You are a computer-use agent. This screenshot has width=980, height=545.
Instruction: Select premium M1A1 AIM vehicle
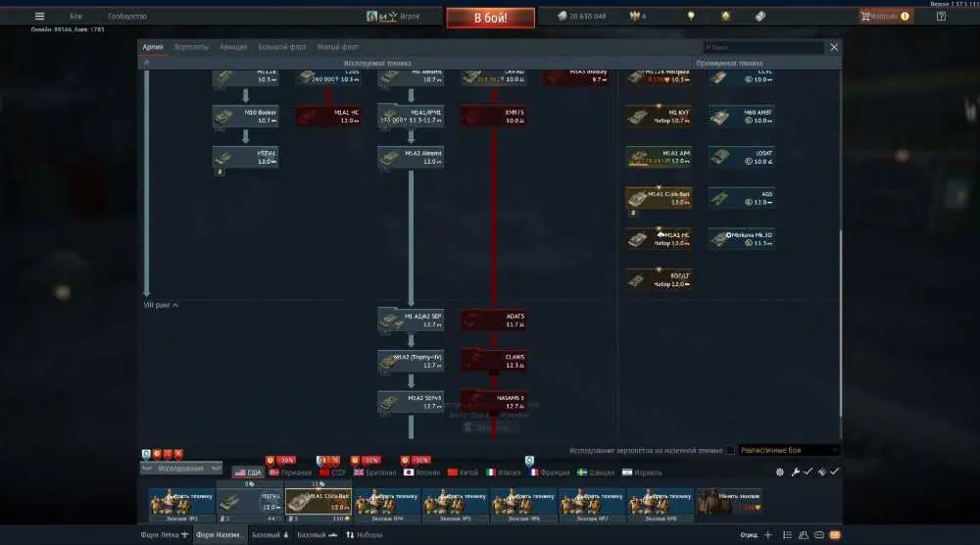pyautogui.click(x=659, y=158)
